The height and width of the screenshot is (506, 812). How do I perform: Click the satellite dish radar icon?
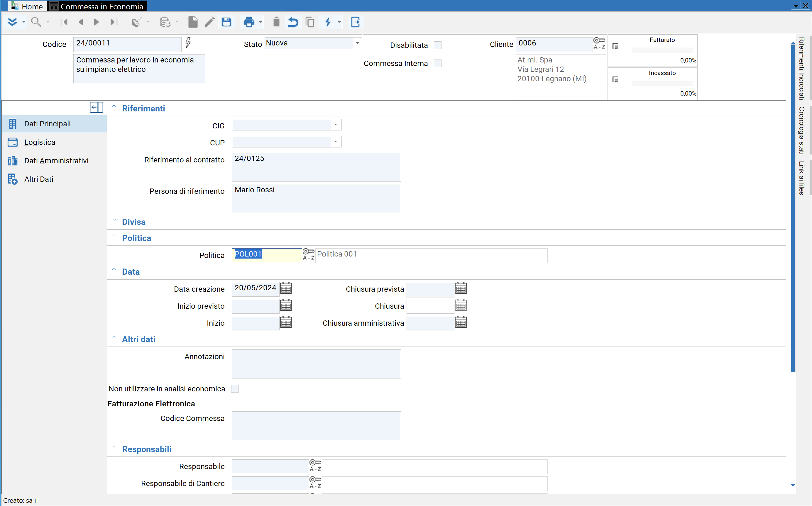(x=136, y=22)
